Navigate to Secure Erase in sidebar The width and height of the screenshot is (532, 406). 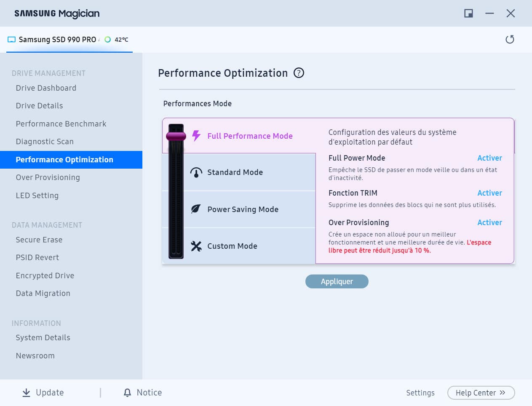pos(39,239)
